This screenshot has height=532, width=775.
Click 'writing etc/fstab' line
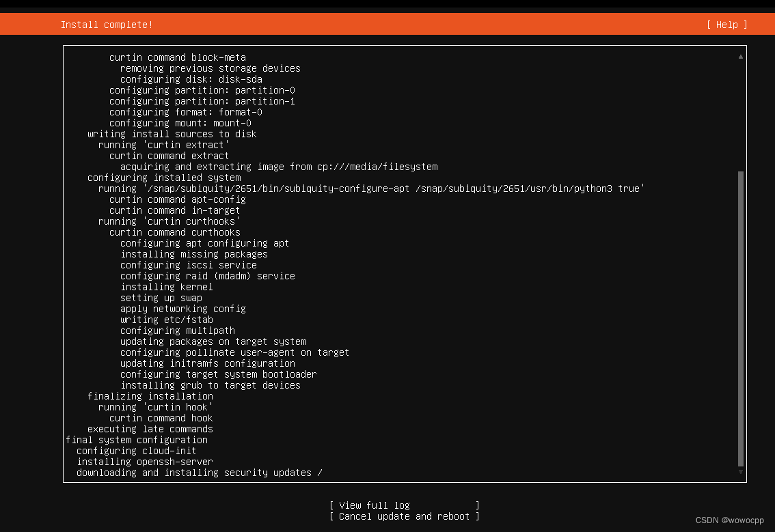pyautogui.click(x=167, y=320)
